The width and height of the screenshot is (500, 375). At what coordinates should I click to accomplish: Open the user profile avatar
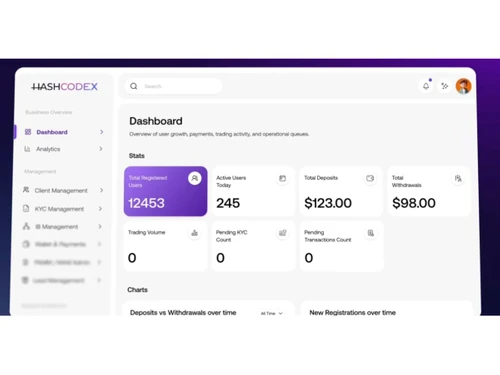[x=463, y=86]
